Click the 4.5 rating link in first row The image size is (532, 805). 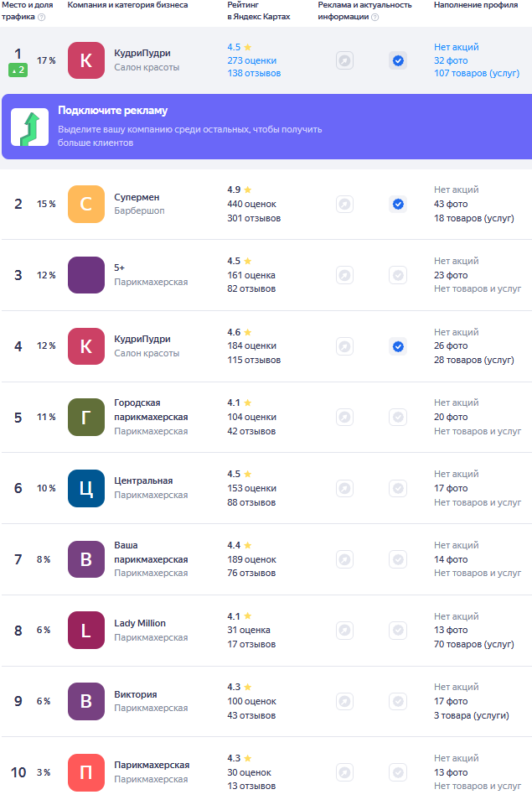[239, 47]
